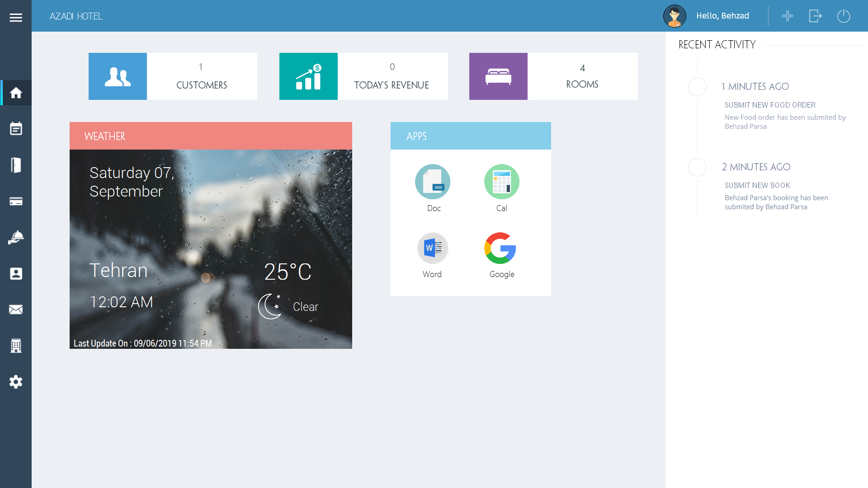Click the fullscreen plus icon in header

coord(788,16)
